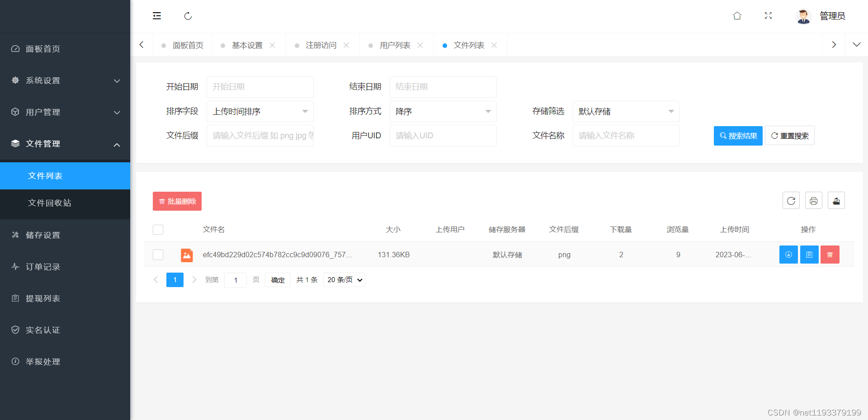This screenshot has width=868, height=420.
Task: Close the 基本设置 tab
Action: [x=273, y=45]
